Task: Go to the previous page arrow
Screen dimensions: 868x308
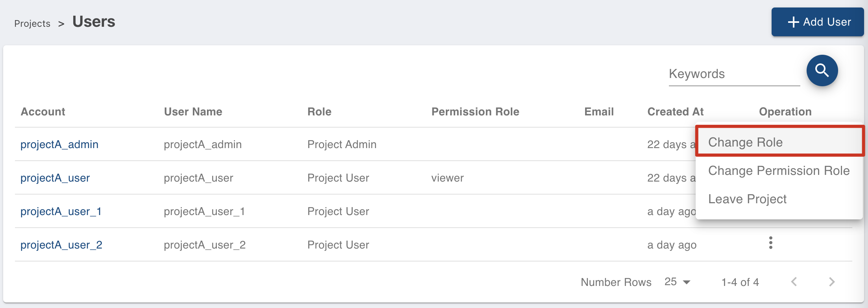Action: coord(794,282)
